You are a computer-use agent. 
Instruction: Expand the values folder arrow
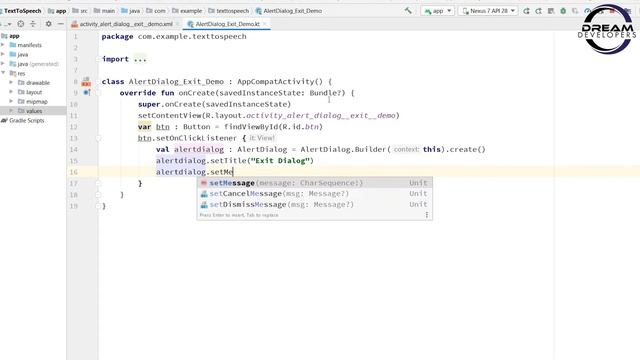pyautogui.click(x=11, y=111)
